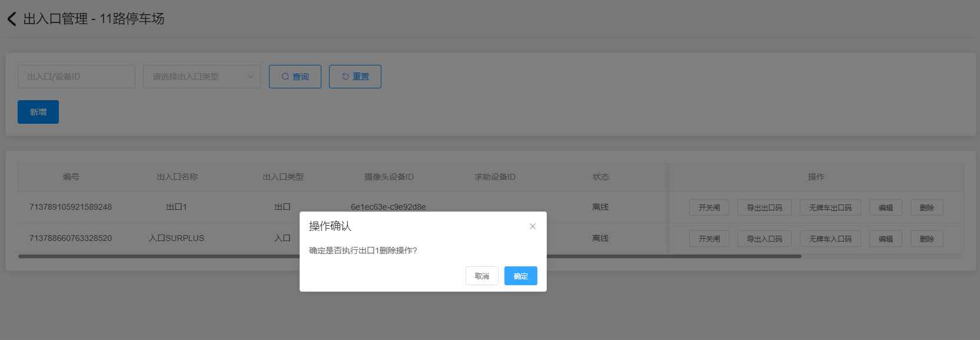Click 导出入口码 in second row
This screenshot has height=340, width=980.
(764, 239)
